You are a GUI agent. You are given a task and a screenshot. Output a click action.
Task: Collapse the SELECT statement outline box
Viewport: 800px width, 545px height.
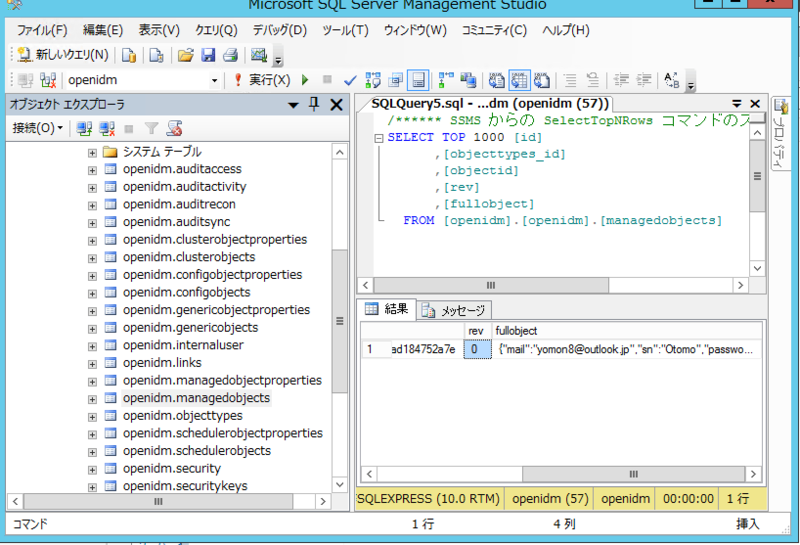(379, 138)
